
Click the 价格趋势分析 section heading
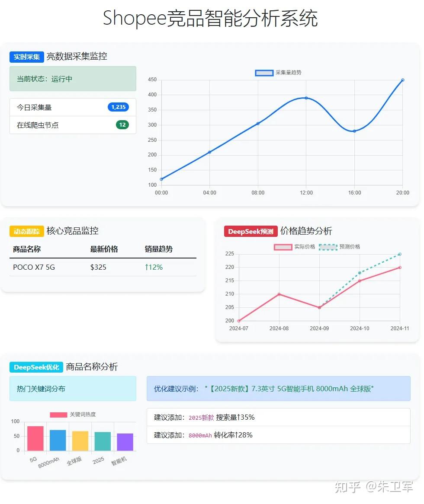pos(306,231)
